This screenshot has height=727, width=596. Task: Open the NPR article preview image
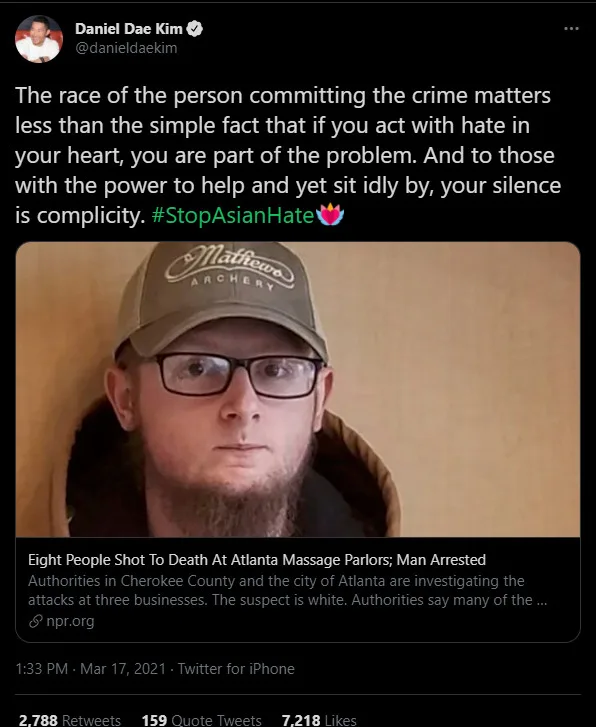[298, 389]
